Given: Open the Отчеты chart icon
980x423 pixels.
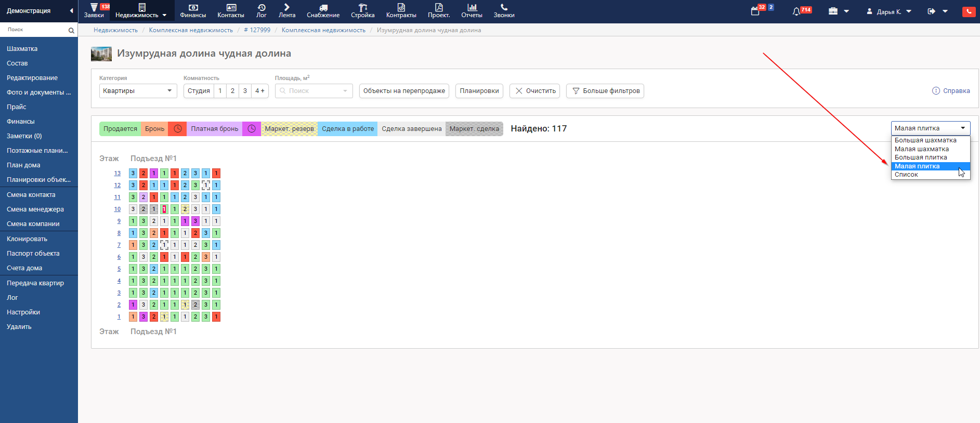Looking at the screenshot, I should (472, 7).
